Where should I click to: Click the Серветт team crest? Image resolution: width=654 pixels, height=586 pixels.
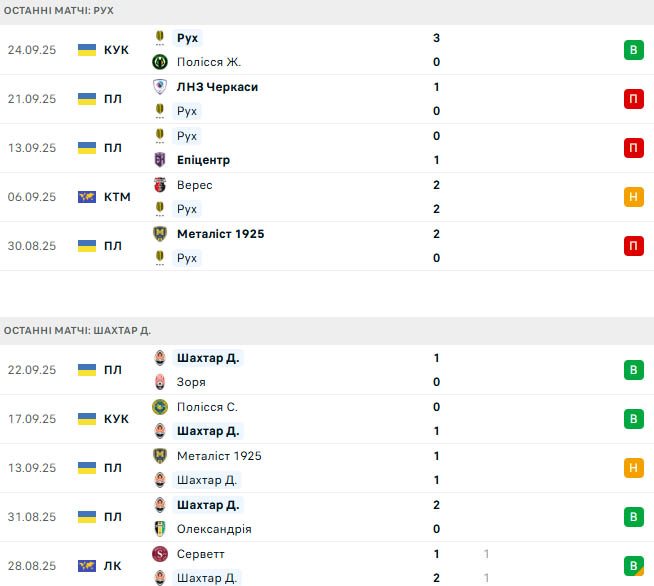tap(159, 554)
